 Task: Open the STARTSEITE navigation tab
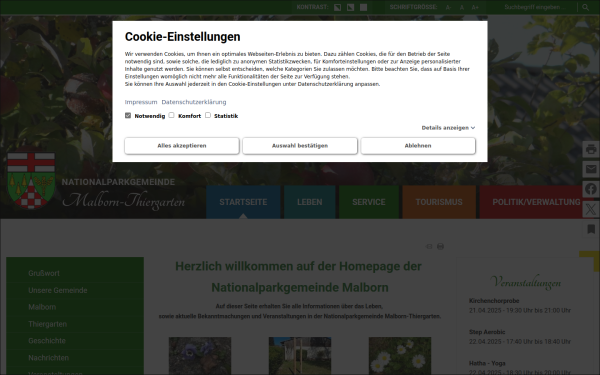click(x=243, y=202)
